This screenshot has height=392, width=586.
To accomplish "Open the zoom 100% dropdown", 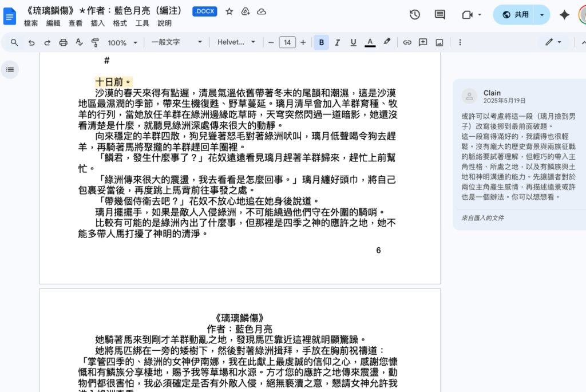I will pyautogui.click(x=122, y=42).
